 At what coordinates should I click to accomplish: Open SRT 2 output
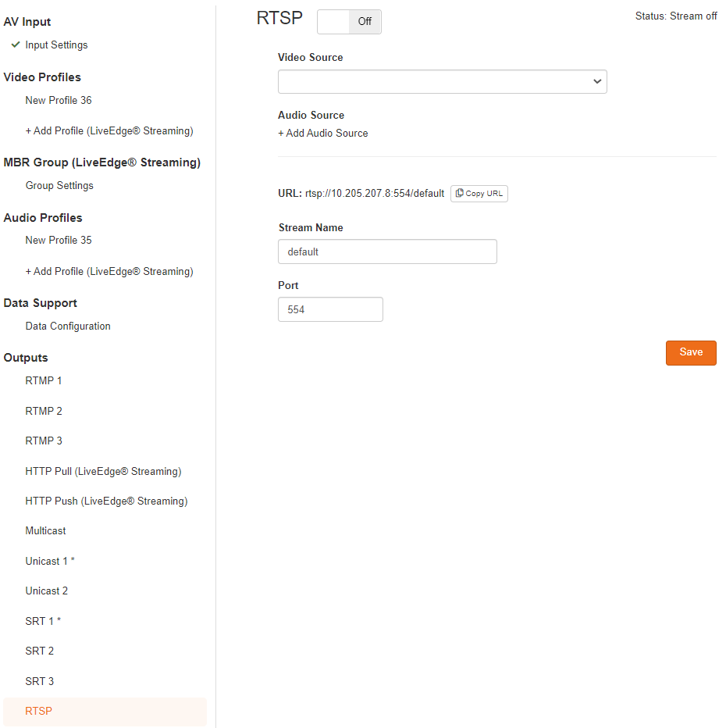(40, 651)
